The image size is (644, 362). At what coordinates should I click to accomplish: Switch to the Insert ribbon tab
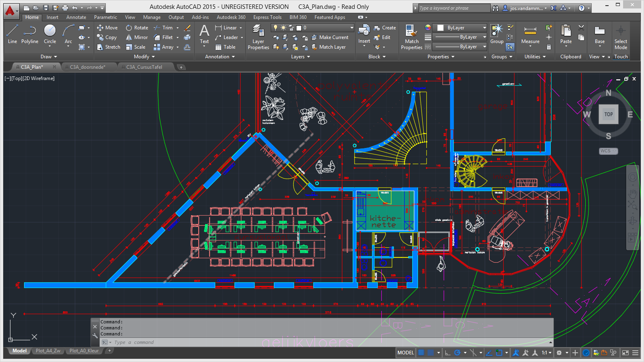click(52, 17)
